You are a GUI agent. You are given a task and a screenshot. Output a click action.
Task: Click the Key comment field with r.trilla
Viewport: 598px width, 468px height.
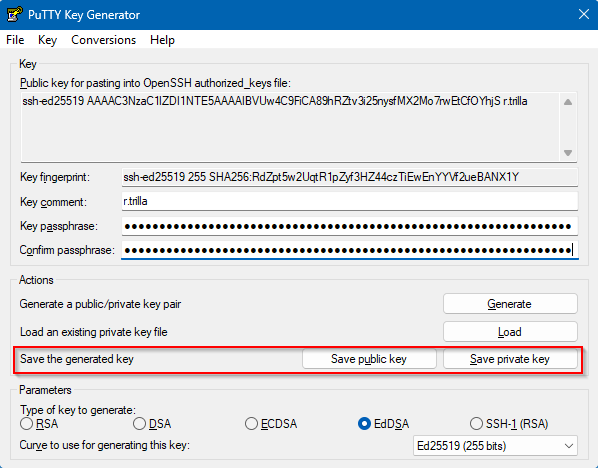pos(350,201)
